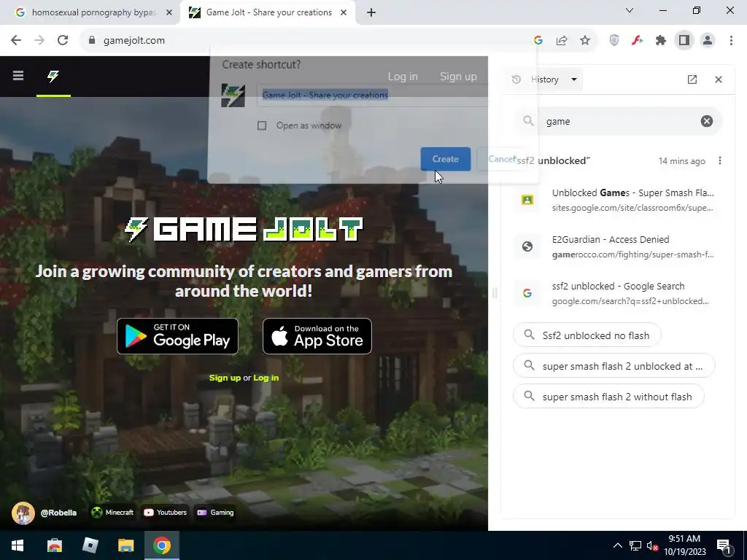Click Sign up in Game Jolt navbar

tap(458, 77)
